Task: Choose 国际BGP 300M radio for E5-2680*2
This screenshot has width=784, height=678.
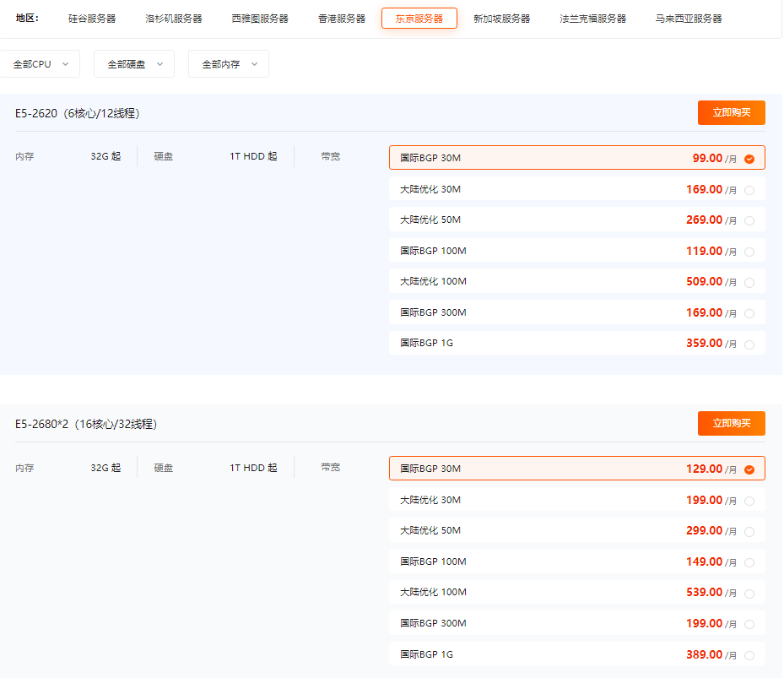Action: point(749,624)
